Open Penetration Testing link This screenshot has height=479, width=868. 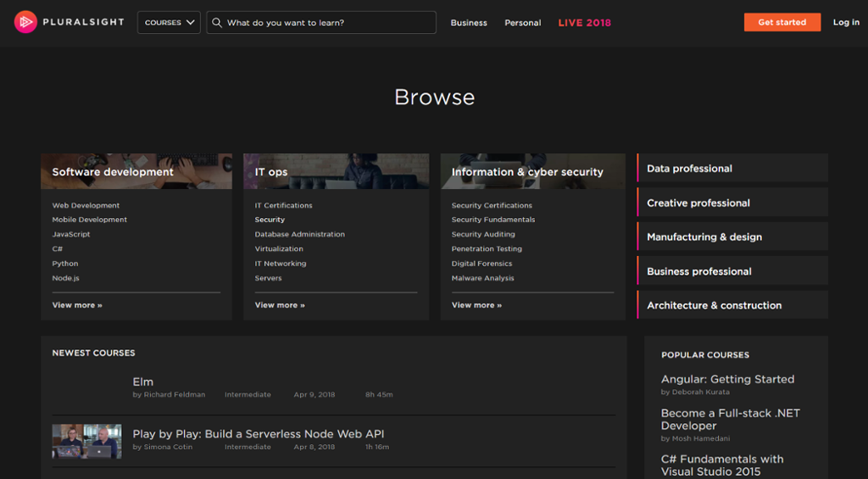(487, 249)
